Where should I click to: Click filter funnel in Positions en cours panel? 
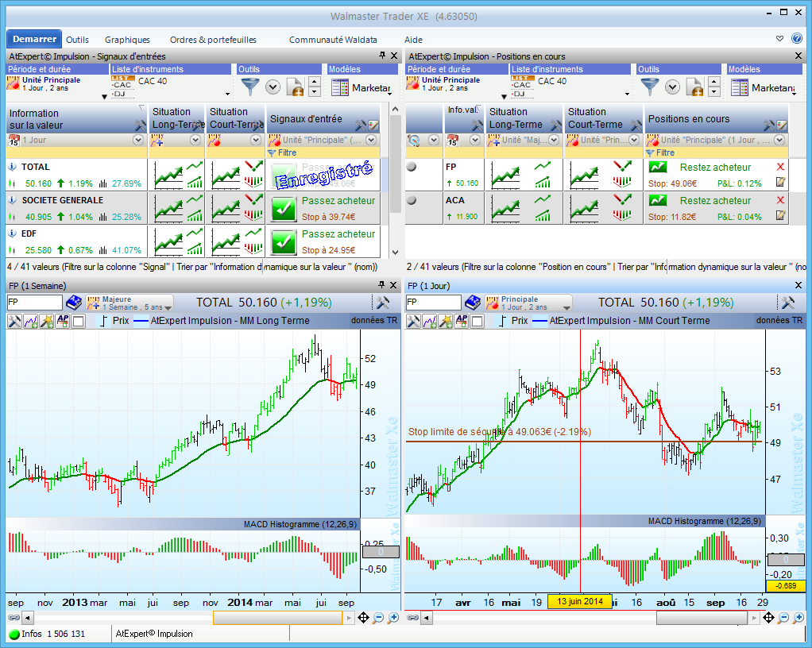650,87
